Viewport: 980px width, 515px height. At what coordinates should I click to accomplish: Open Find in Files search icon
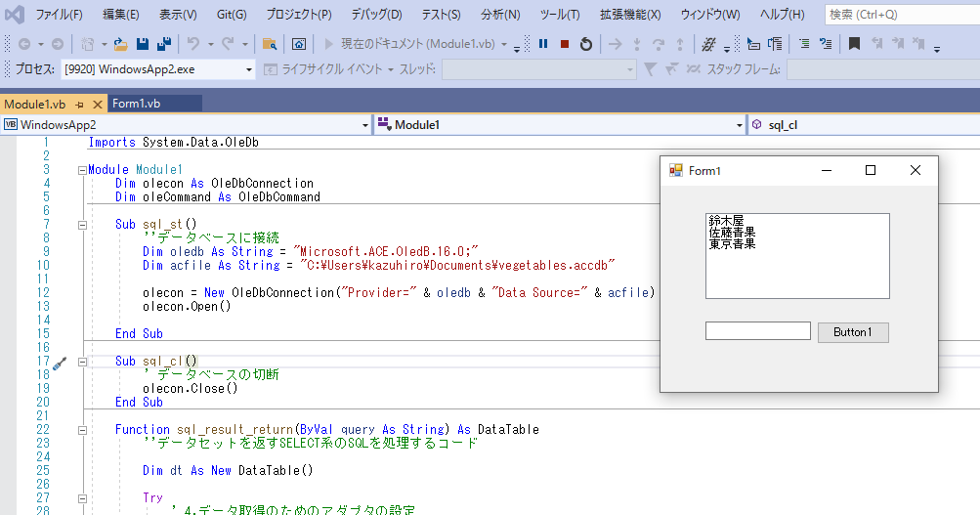[x=270, y=44]
